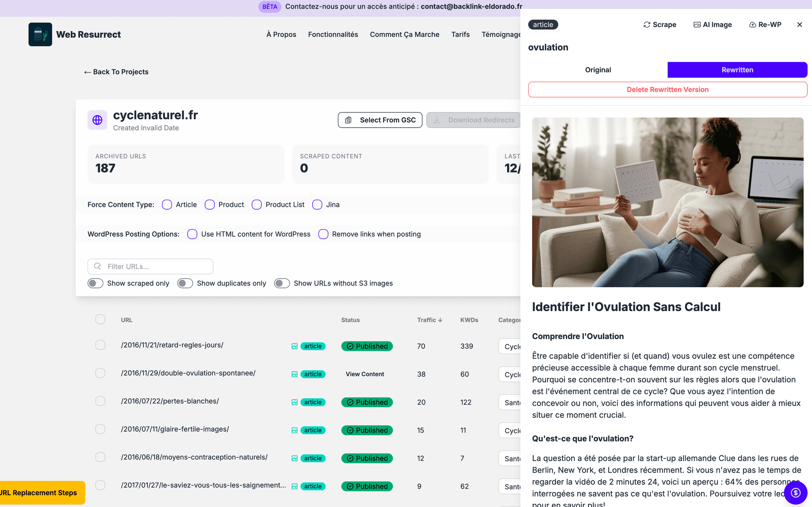The height and width of the screenshot is (507, 812).
Task: Click the magnifier icon in URL filter field
Action: [x=98, y=266]
